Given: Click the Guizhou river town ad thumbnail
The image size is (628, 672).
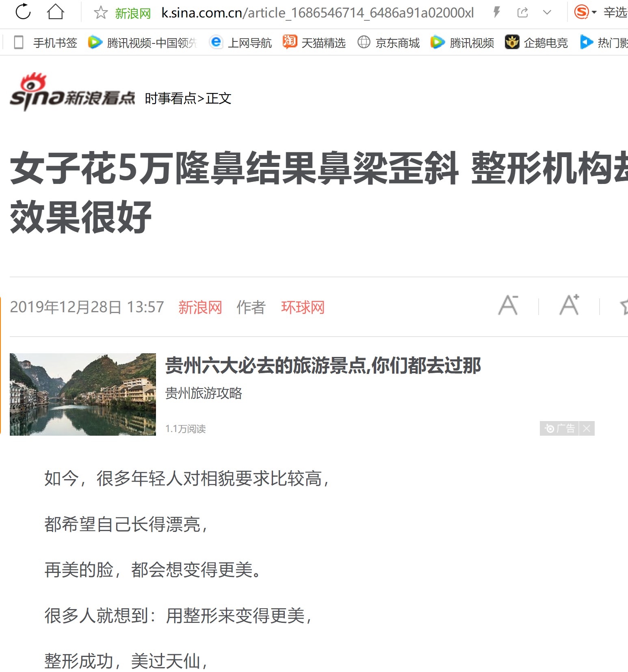Looking at the screenshot, I should (x=83, y=394).
